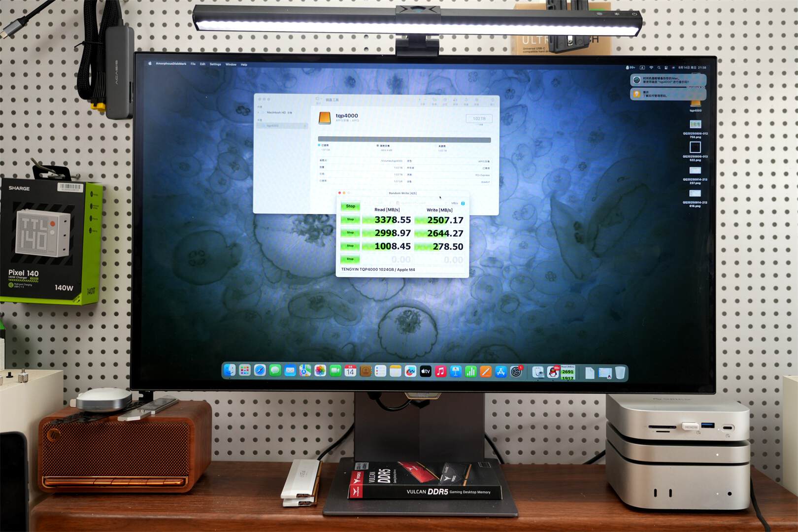Open System Settings from the Dock

tap(516, 372)
